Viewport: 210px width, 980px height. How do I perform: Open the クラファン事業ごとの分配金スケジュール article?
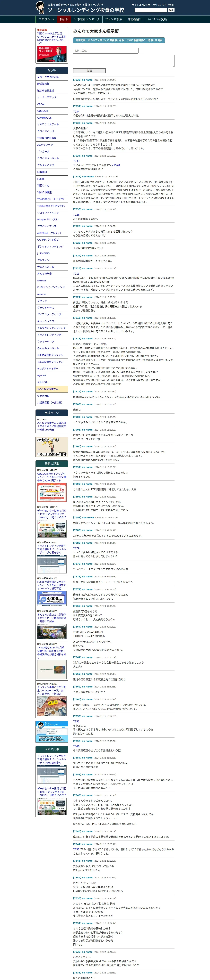pos(52,690)
